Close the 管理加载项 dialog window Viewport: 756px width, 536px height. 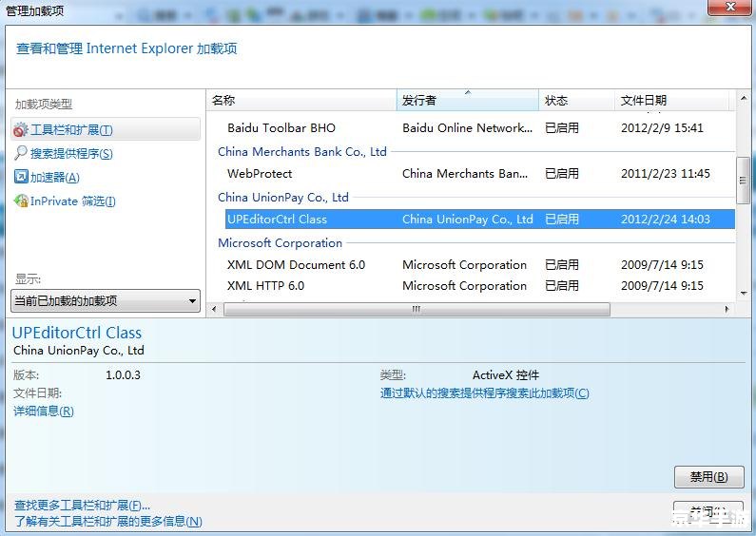tap(730, 7)
